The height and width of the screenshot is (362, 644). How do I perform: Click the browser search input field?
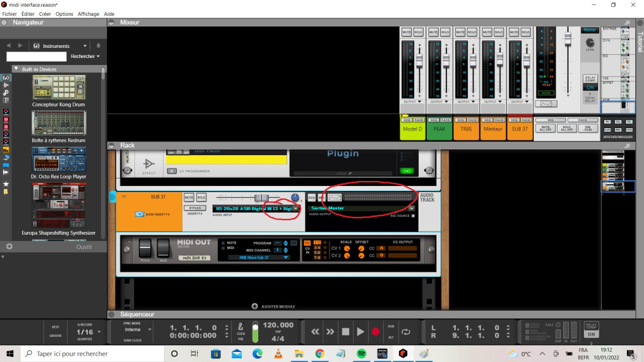point(36,56)
